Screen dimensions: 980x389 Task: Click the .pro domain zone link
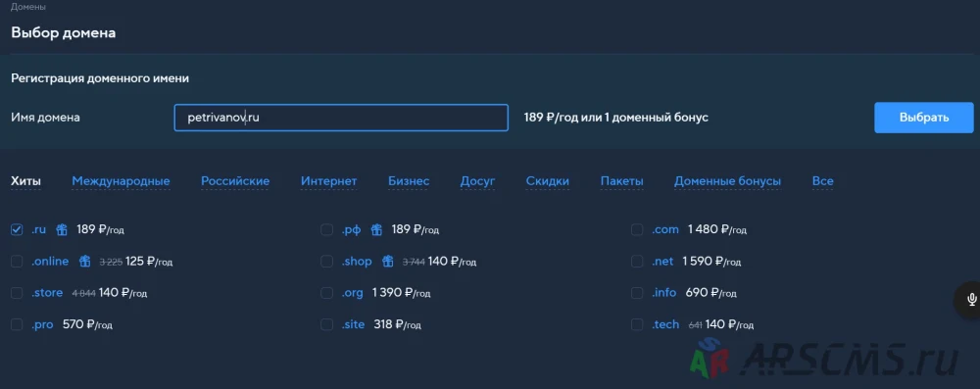[42, 324]
